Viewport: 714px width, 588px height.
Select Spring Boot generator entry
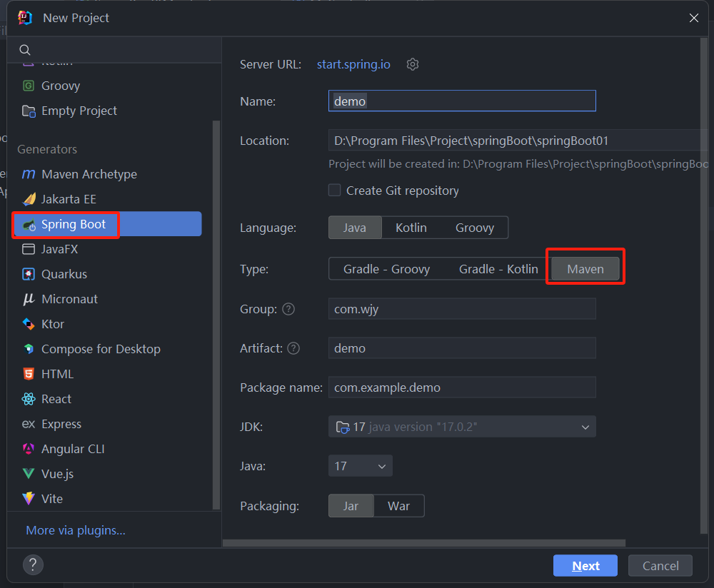109,224
